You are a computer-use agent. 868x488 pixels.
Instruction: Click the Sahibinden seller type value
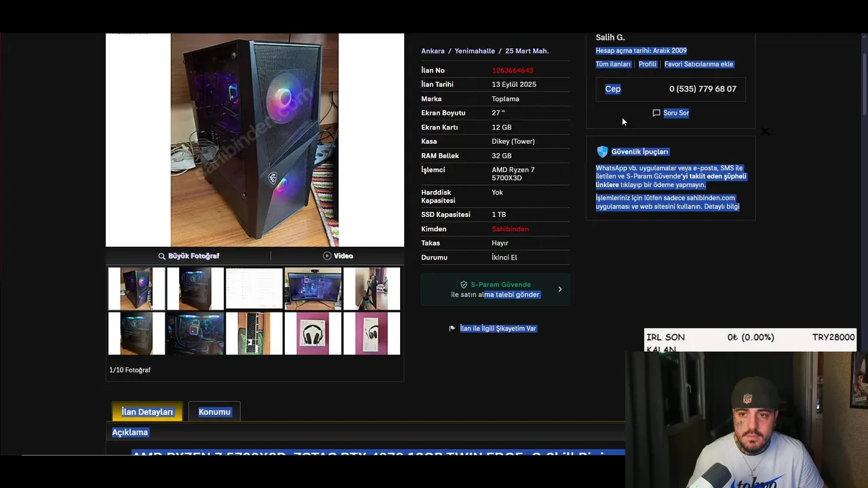[x=510, y=229]
